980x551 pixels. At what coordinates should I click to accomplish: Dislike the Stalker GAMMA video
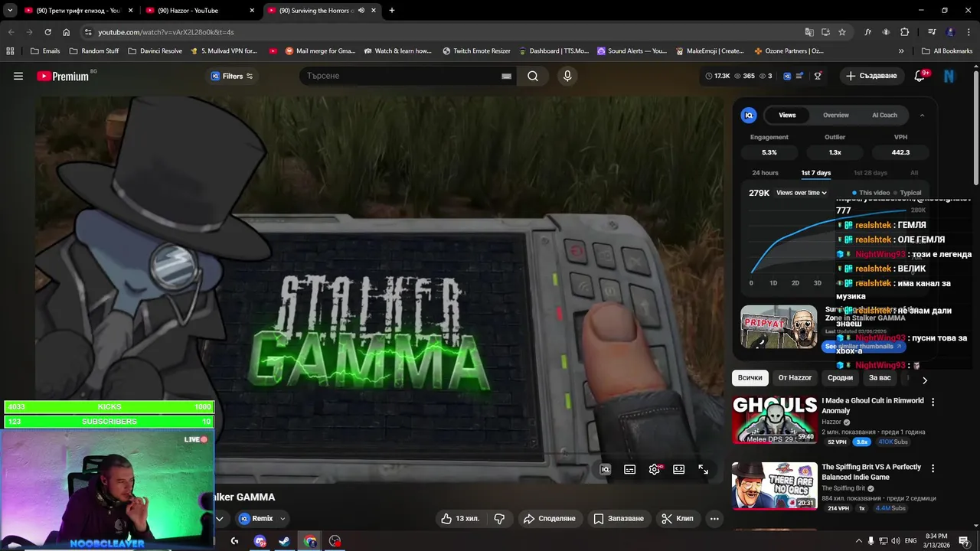click(x=499, y=518)
